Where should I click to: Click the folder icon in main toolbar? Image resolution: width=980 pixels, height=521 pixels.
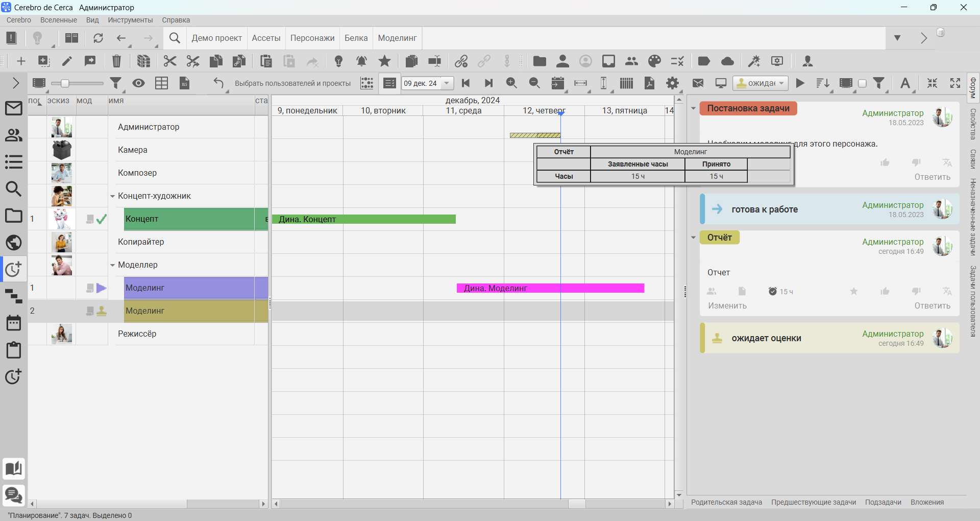(x=540, y=61)
